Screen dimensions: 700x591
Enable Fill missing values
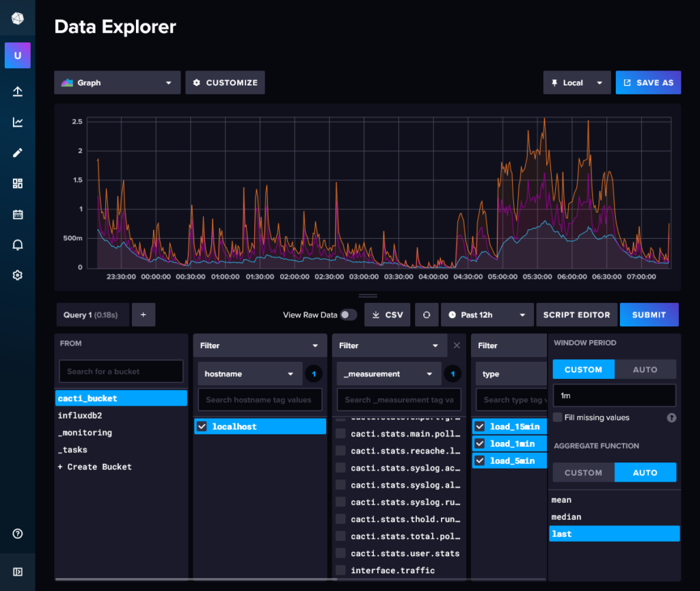coord(558,417)
